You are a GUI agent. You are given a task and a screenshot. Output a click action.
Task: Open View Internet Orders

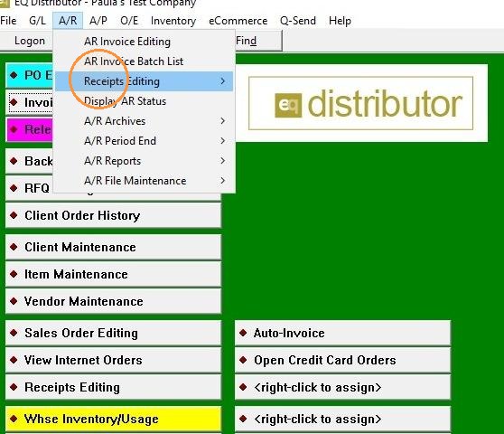pos(113,361)
